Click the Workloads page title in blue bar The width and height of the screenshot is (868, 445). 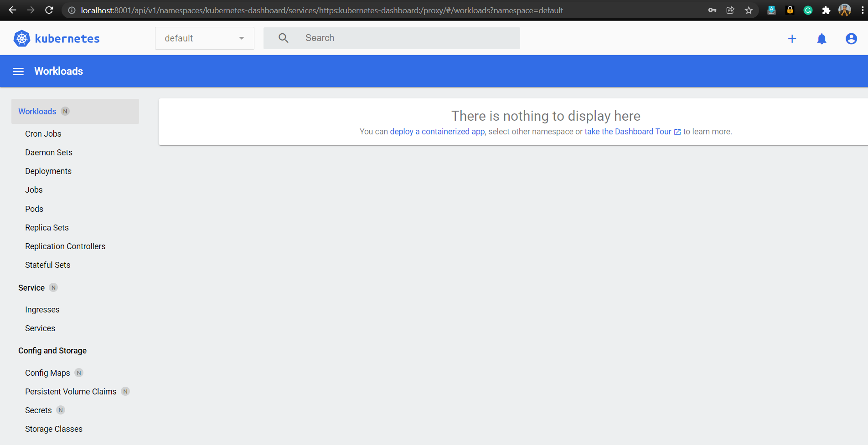pyautogui.click(x=59, y=71)
